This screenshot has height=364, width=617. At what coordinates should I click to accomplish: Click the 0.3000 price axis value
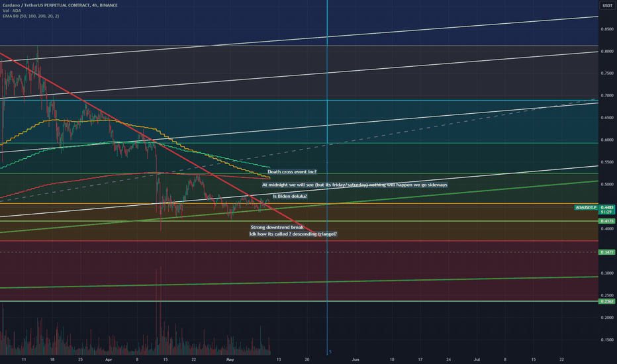pyautogui.click(x=607, y=273)
